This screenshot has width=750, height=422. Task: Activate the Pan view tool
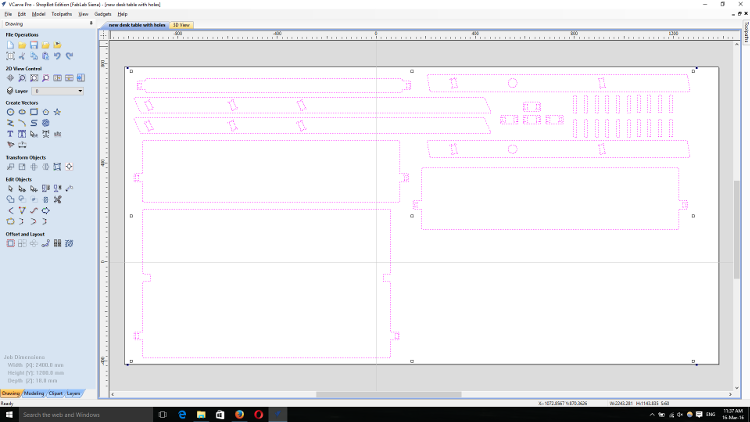11,78
